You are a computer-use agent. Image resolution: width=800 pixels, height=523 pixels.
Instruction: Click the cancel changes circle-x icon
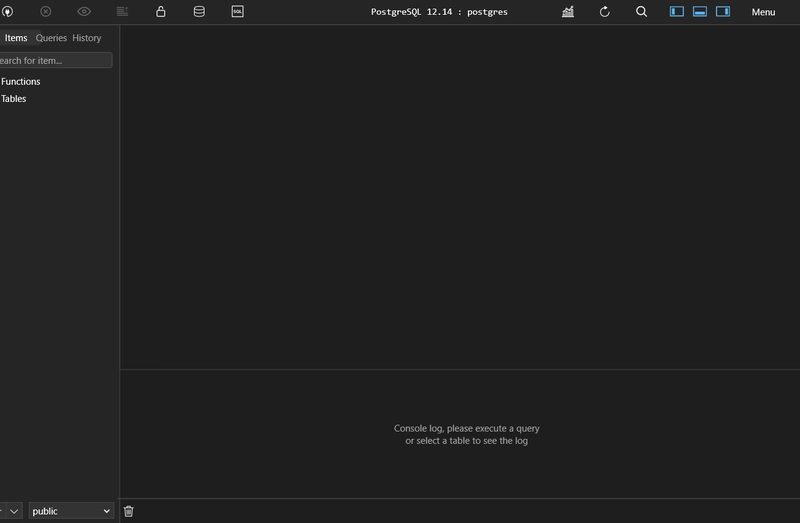[x=46, y=11]
